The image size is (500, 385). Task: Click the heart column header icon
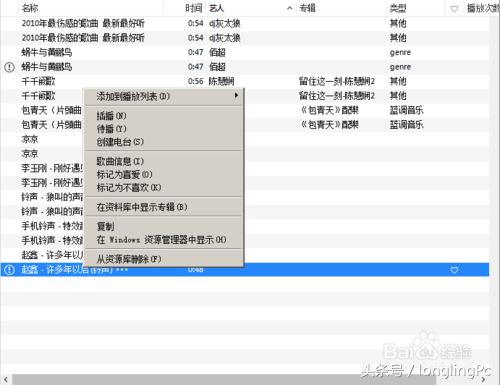tap(454, 9)
